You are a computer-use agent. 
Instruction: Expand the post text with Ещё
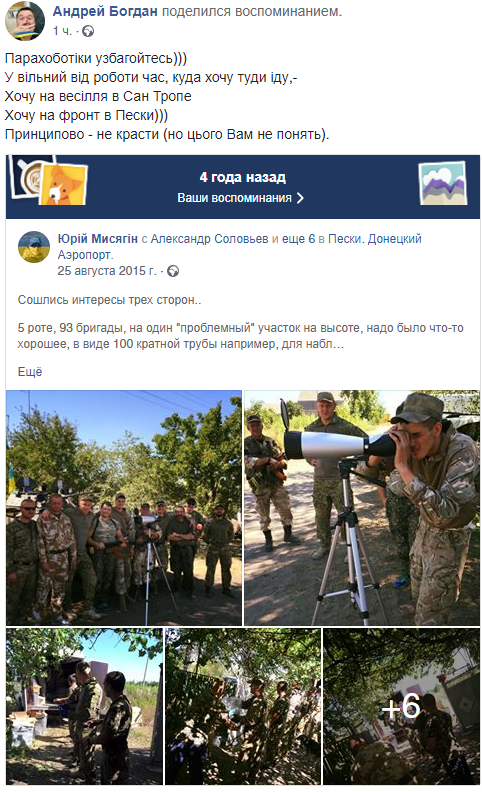coord(30,372)
